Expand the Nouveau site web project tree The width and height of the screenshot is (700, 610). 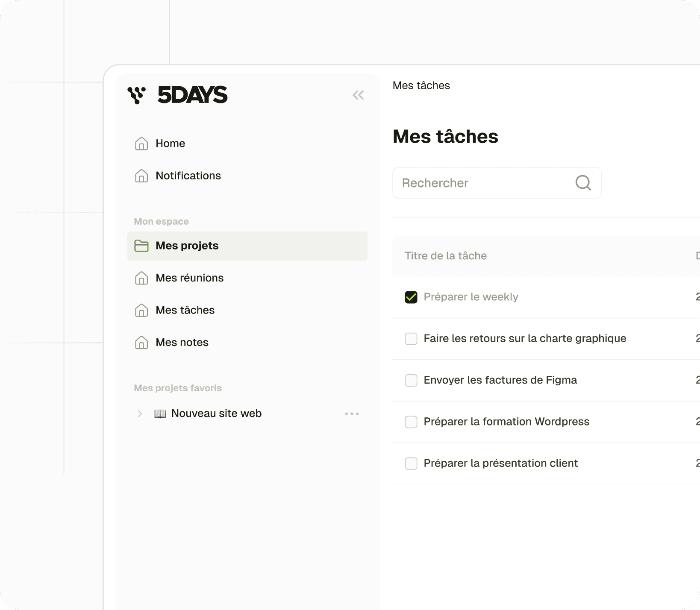139,413
